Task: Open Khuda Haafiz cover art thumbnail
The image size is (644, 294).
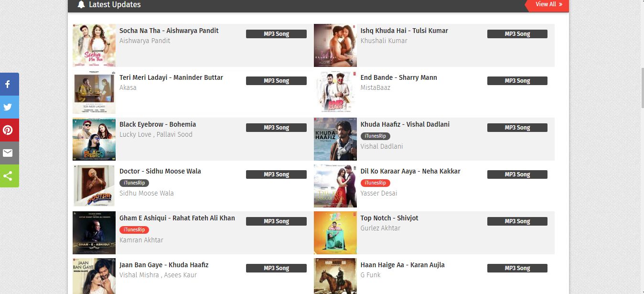Action: pos(335,139)
